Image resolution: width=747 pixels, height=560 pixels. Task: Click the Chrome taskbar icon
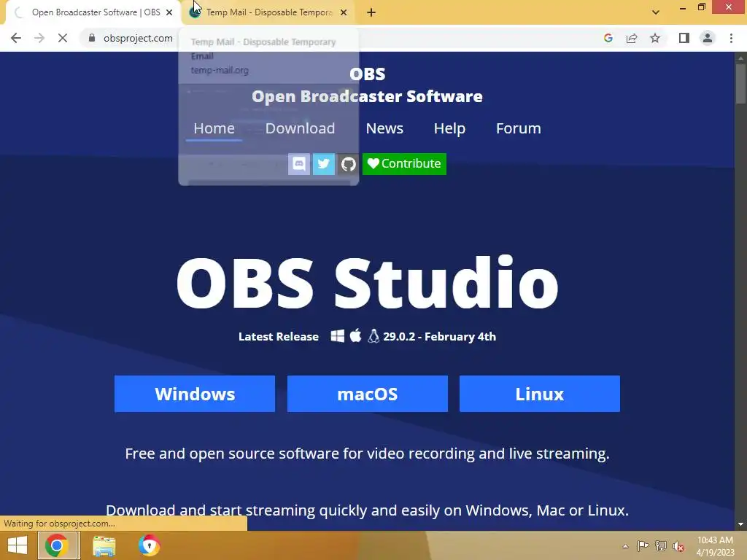tap(57, 545)
